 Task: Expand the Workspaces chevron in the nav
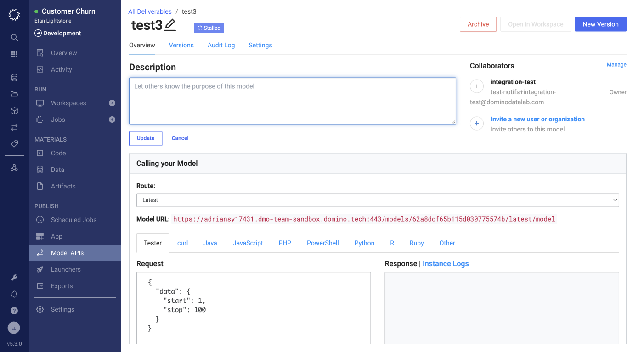pyautogui.click(x=112, y=103)
